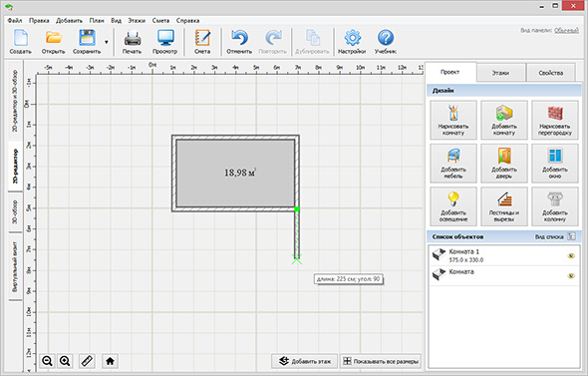The height and width of the screenshot is (376, 588).
Task: Zoom out with minus magnifier
Action: pos(47,361)
